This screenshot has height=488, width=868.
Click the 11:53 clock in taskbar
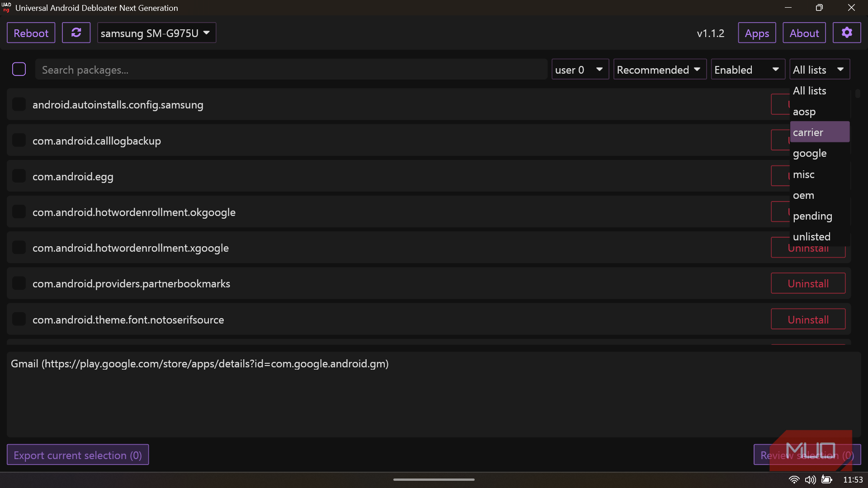(x=853, y=480)
